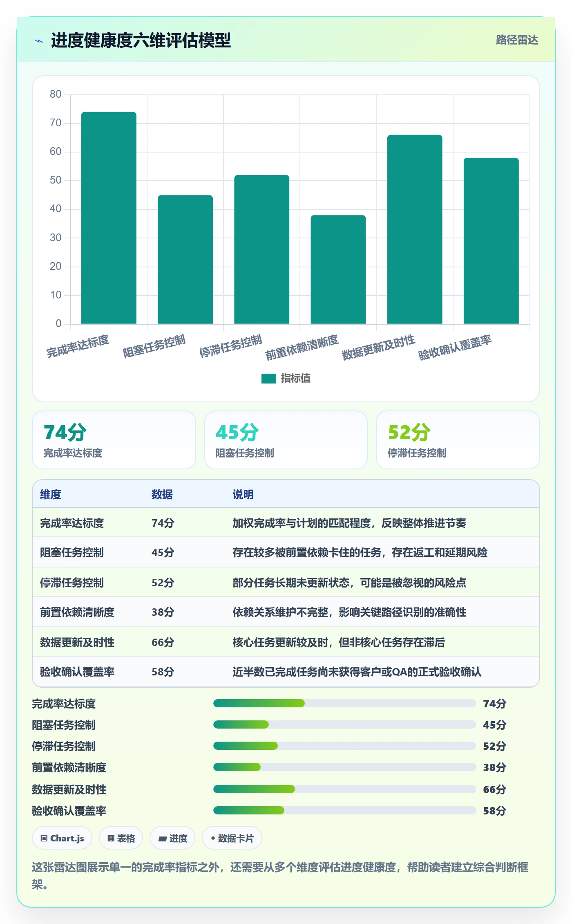Click the 阻塞任务控制 45分 progress bar
The width and height of the screenshot is (572, 924).
click(345, 724)
